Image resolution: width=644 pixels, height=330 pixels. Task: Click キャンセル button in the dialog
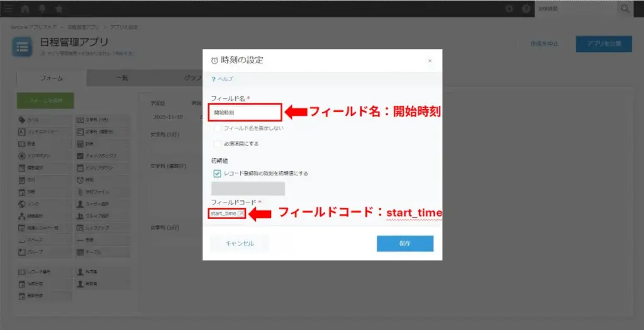pos(240,244)
